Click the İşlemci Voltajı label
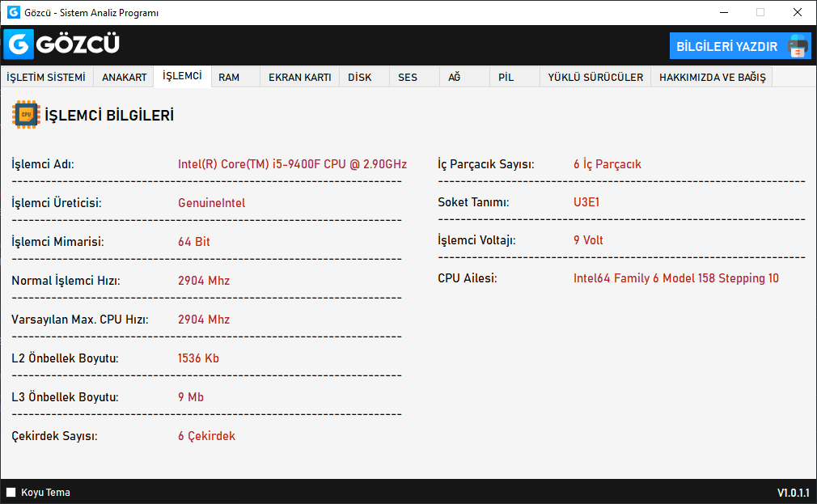The image size is (817, 504). [476, 240]
